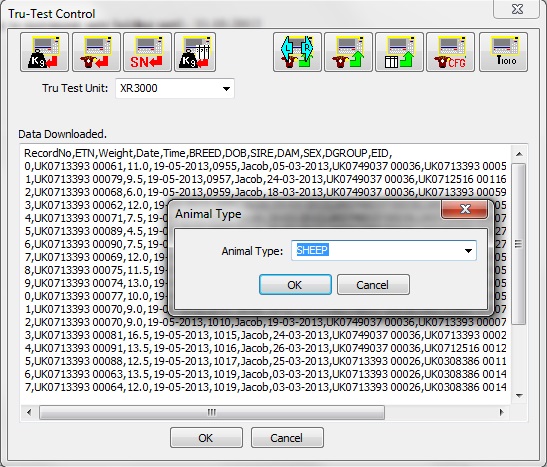Screen dimensions: 547x467
Task: Open the Tru Test Unit XR3000 dropdown
Action: pyautogui.click(x=226, y=89)
